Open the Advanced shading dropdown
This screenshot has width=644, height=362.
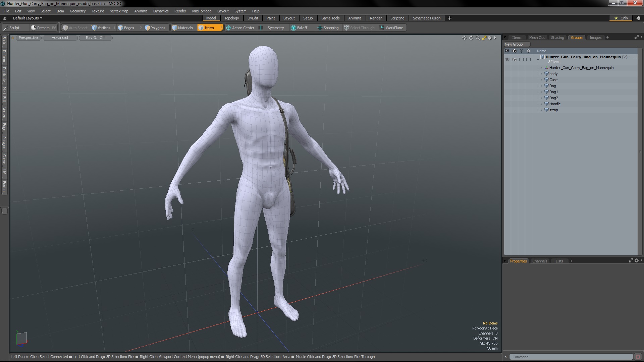click(60, 38)
